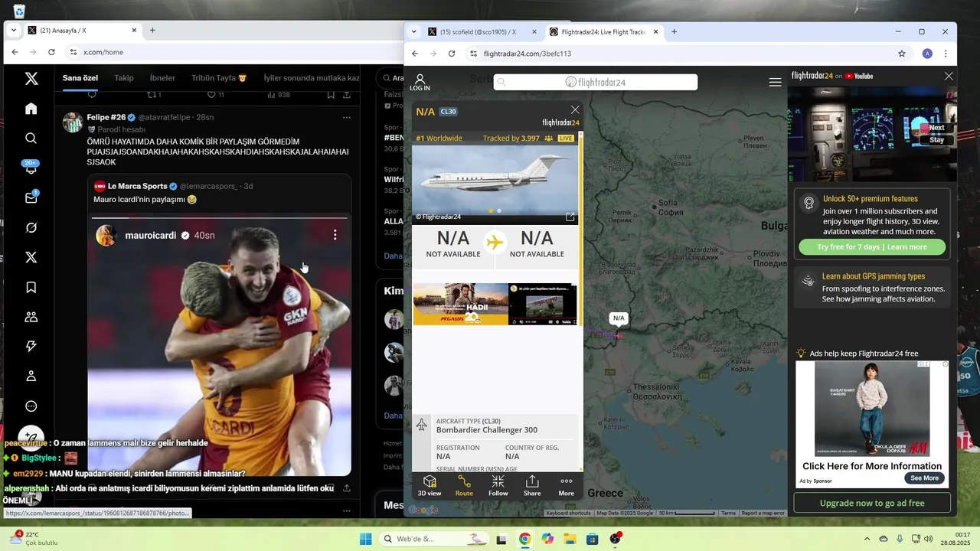Open lightning bolt icon in X sidebar

[31, 346]
